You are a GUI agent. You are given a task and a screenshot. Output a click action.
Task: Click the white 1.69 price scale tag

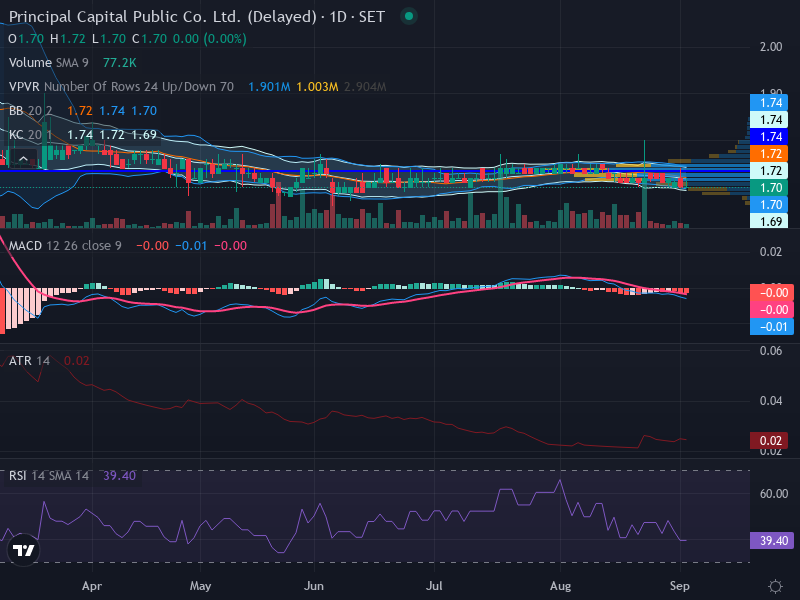(x=769, y=222)
